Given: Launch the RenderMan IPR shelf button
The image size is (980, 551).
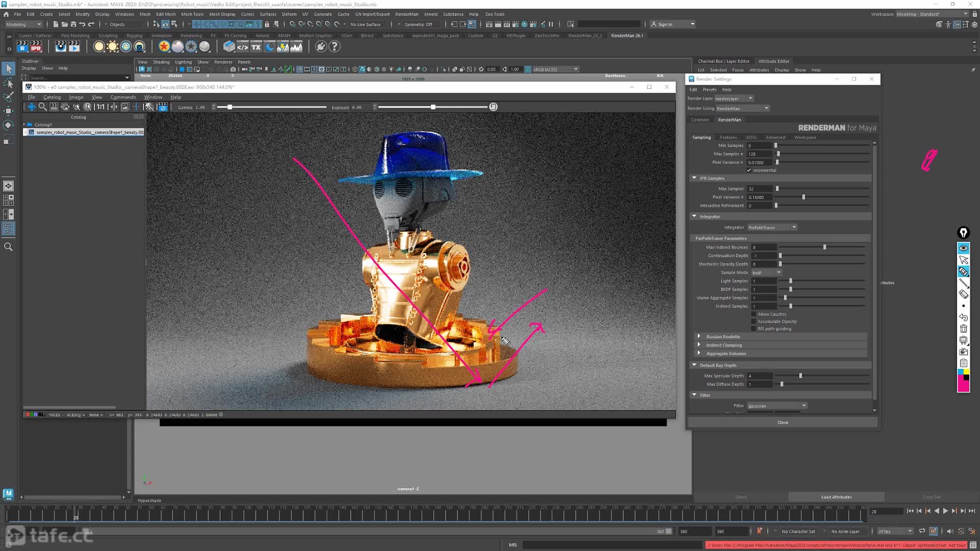Looking at the screenshot, I should click(x=36, y=47).
